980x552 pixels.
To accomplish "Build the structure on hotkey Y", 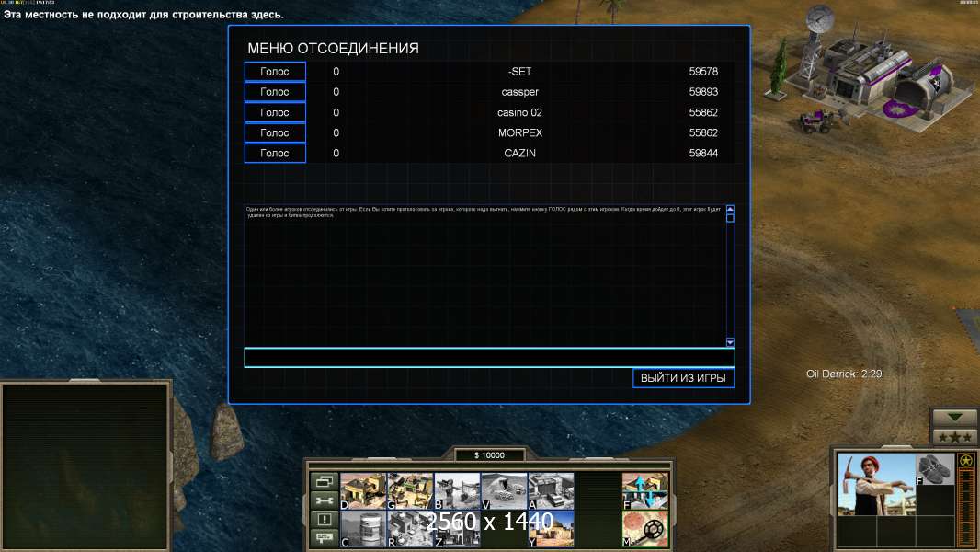I will pyautogui.click(x=551, y=530).
